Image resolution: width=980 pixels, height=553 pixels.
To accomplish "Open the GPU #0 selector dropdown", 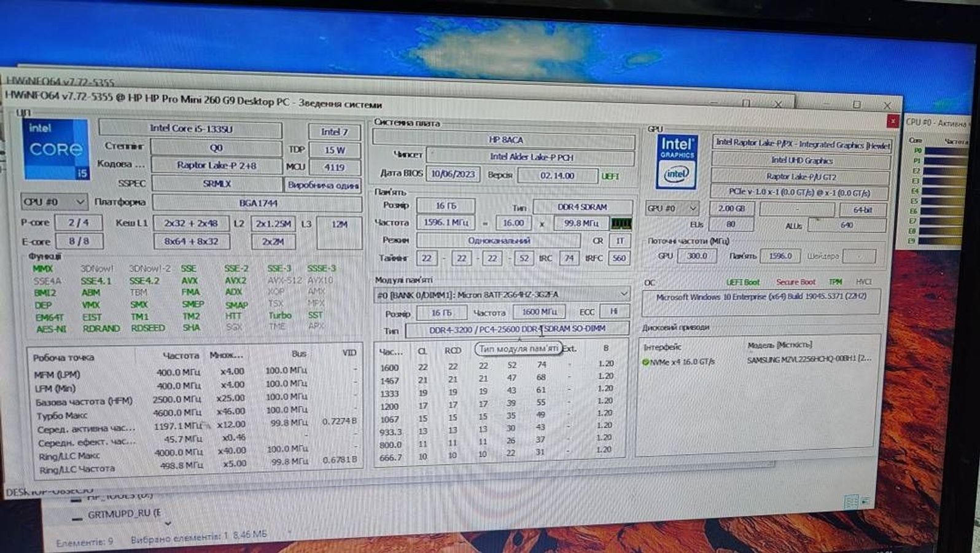I will coord(672,208).
